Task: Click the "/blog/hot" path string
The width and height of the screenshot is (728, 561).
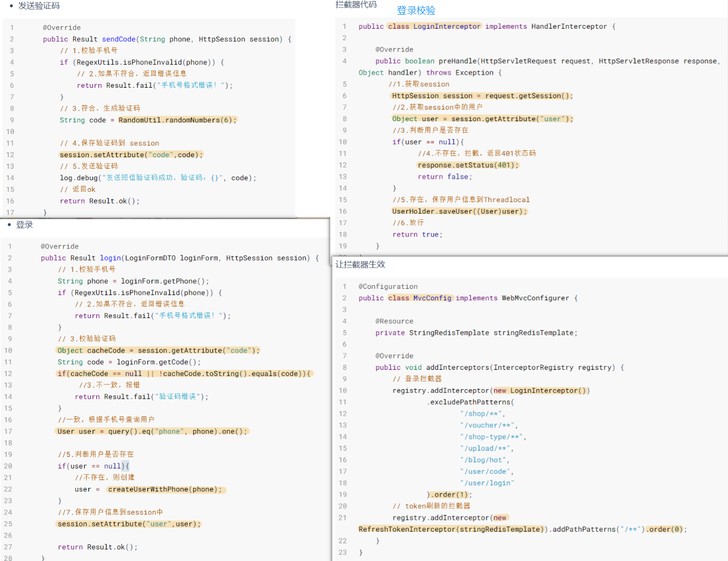Action: pos(484,460)
